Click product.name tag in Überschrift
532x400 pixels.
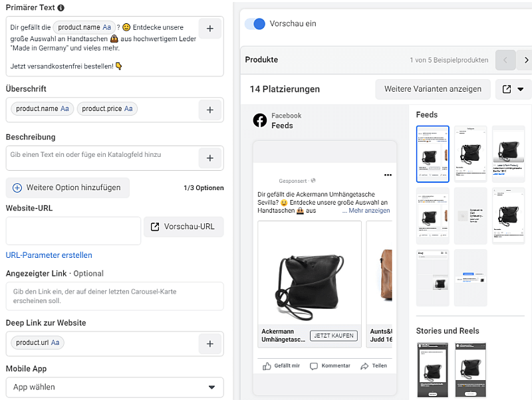[43, 108]
